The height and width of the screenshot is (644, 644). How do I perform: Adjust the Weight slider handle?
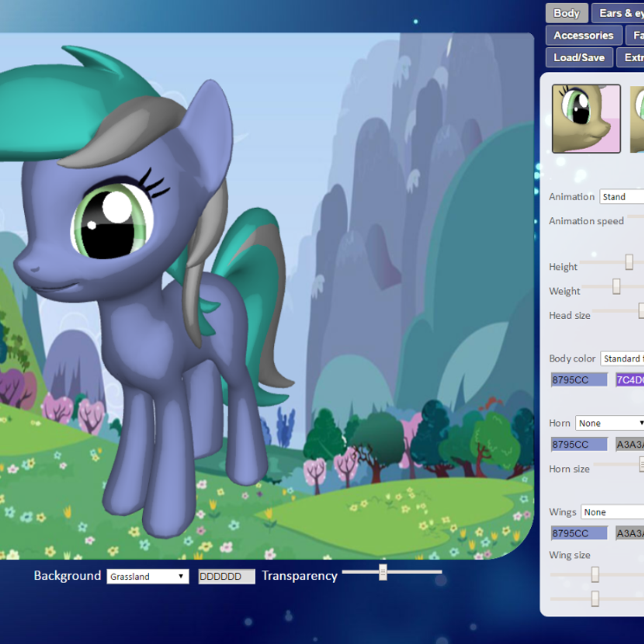[617, 287]
